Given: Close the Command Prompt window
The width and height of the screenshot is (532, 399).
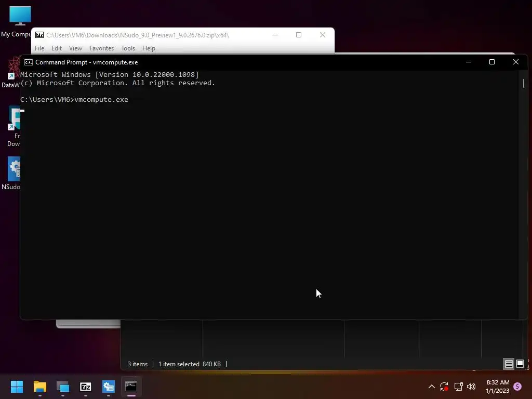Looking at the screenshot, I should tap(516, 62).
